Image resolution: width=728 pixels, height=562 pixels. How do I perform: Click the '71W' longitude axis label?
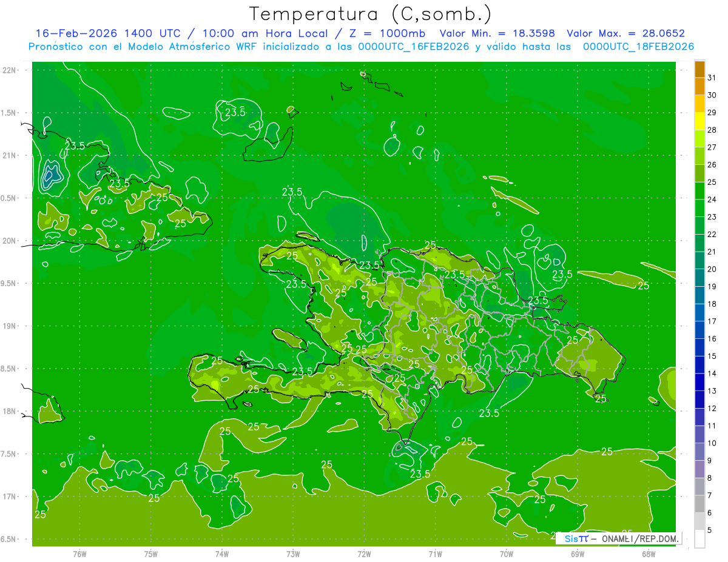click(435, 554)
